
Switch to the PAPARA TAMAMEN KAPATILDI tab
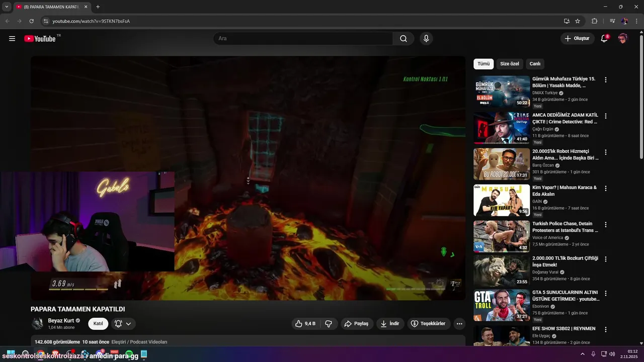pyautogui.click(x=51, y=7)
